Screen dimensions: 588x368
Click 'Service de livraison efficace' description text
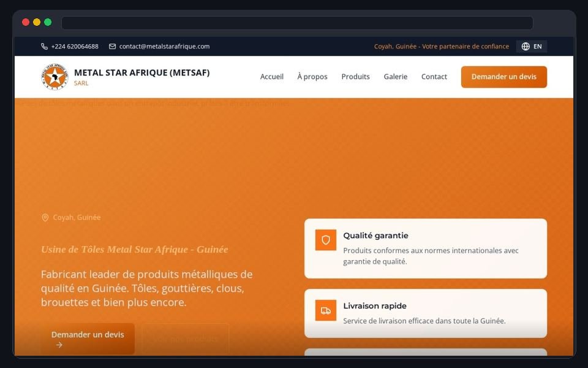[x=424, y=321]
